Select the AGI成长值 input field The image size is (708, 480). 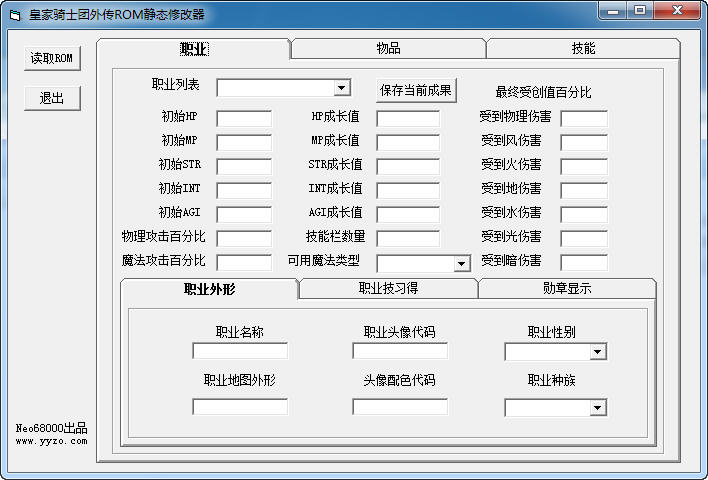pyautogui.click(x=408, y=214)
